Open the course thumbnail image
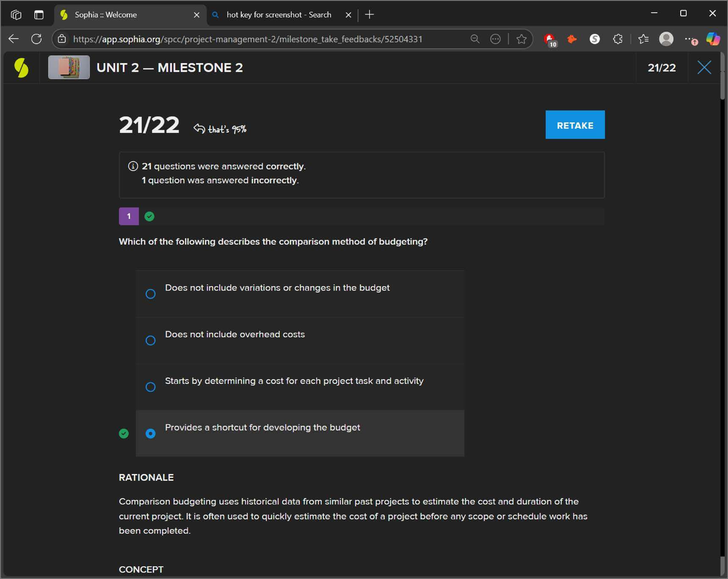The width and height of the screenshot is (728, 579). [x=69, y=67]
